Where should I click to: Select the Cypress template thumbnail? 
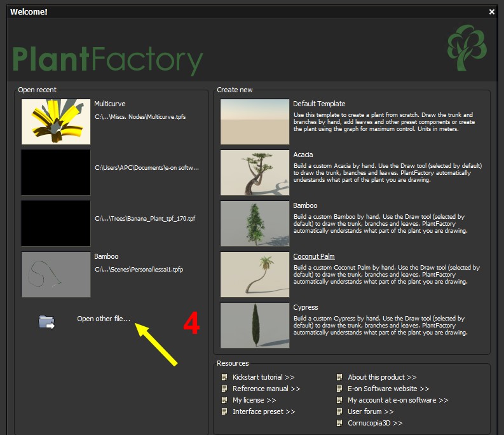(x=255, y=325)
